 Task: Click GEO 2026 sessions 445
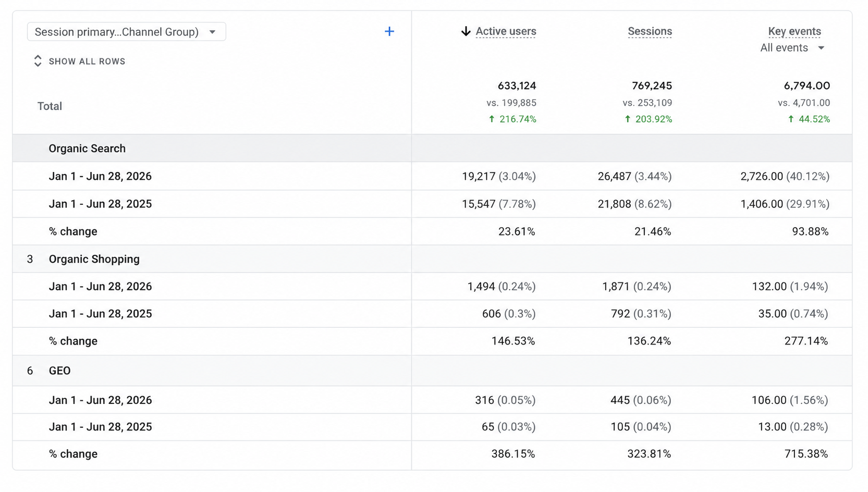tap(620, 400)
